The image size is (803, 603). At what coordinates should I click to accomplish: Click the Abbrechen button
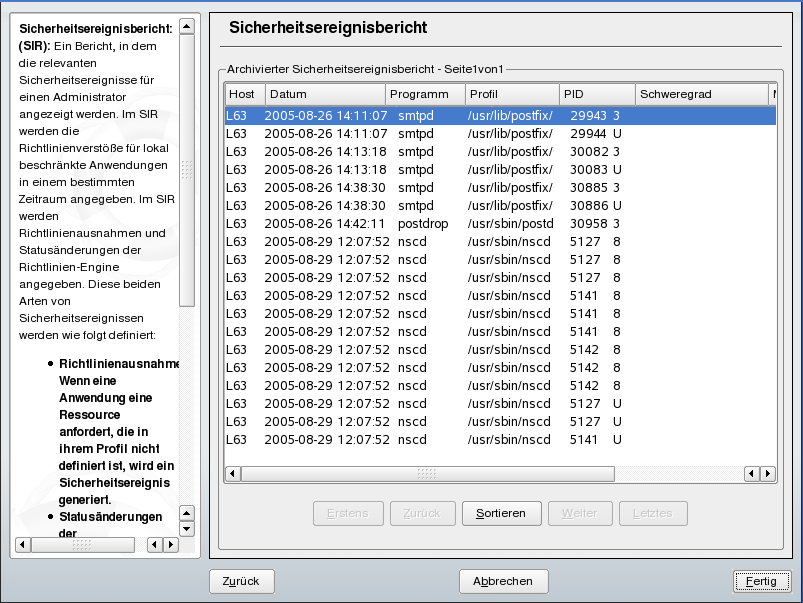point(503,581)
